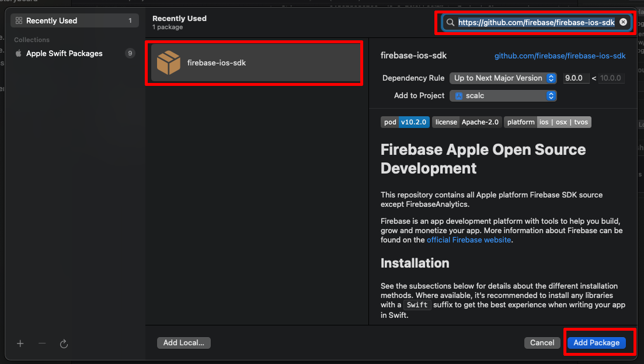This screenshot has height=364, width=644.
Task: Click the Apple logo icon beside Swift Packages
Action: click(x=19, y=53)
